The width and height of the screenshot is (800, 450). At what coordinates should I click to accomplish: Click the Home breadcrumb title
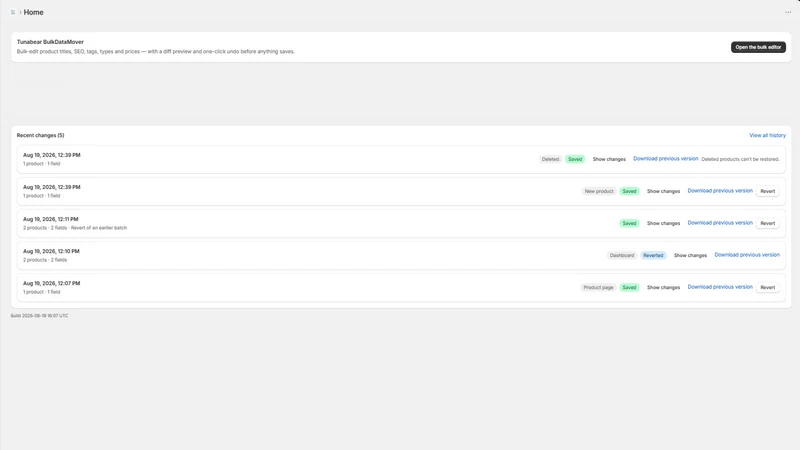33,12
